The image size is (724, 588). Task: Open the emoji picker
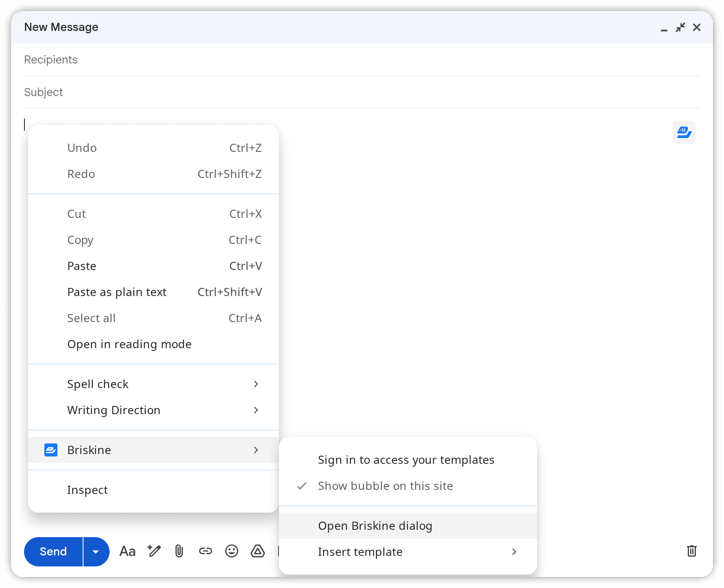pyautogui.click(x=232, y=551)
